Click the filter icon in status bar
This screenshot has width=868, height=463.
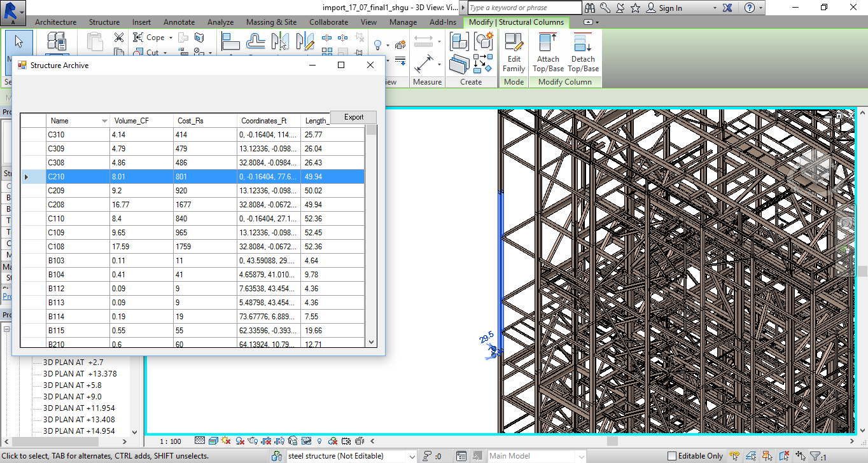pyautogui.click(x=815, y=456)
